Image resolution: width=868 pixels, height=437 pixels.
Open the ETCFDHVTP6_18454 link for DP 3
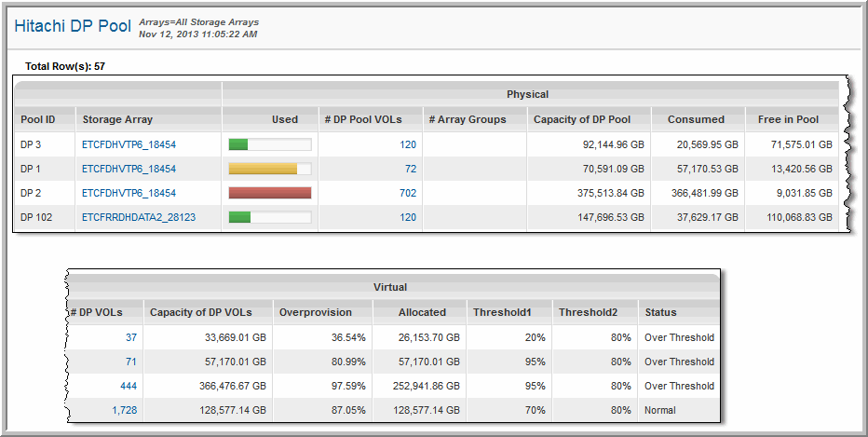(x=129, y=144)
